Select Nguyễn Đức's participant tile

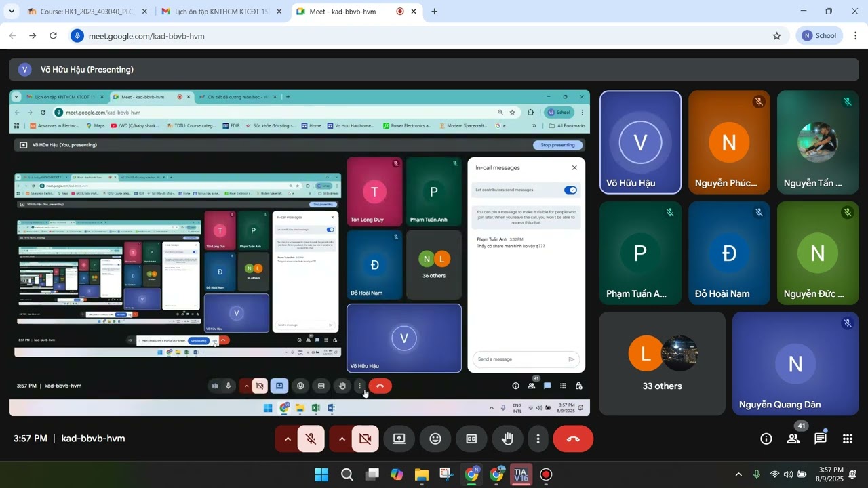[x=818, y=253]
